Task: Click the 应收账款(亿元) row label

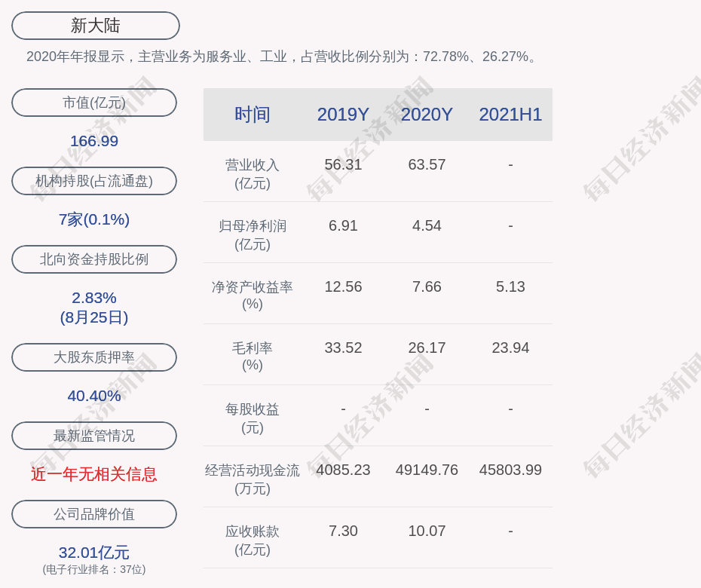Action: 253,541
